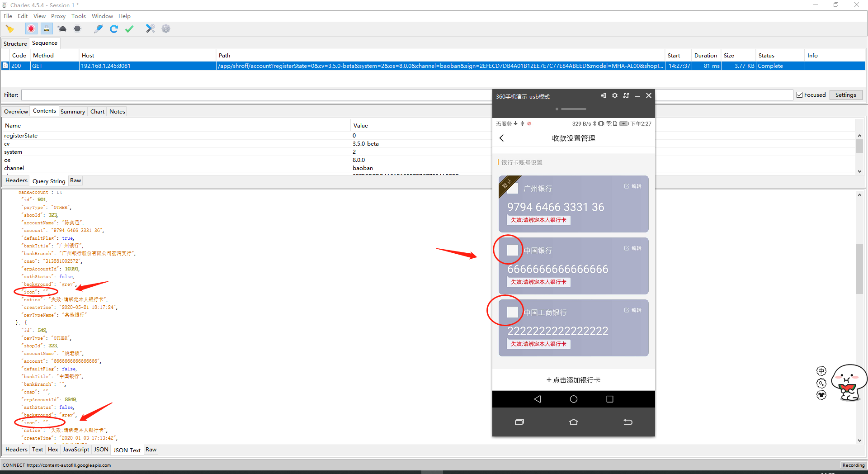The image size is (868, 474).
Task: Click the broom clear session icon
Action: (10, 29)
